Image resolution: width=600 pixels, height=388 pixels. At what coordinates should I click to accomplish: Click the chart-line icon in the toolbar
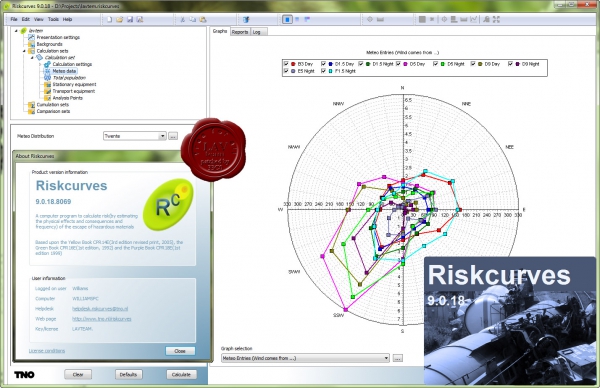click(x=474, y=19)
